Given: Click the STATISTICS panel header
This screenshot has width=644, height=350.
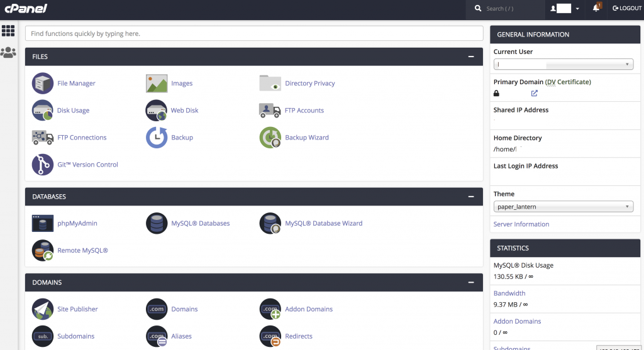Looking at the screenshot, I should pyautogui.click(x=565, y=248).
